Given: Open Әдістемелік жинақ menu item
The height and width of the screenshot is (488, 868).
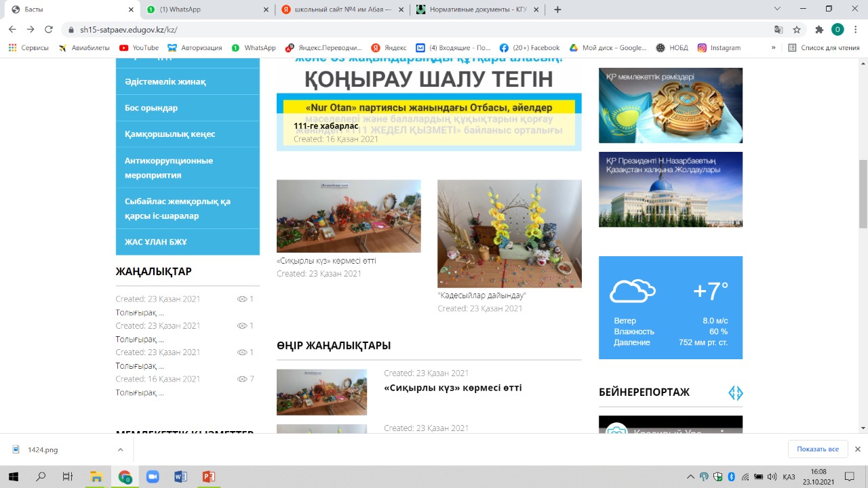Looking at the screenshot, I should (188, 81).
